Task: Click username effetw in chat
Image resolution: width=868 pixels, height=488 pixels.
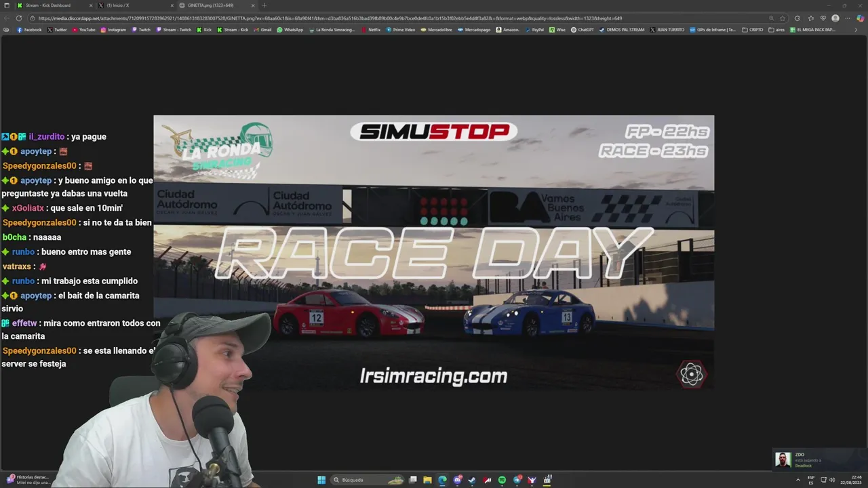Action: [x=24, y=323]
